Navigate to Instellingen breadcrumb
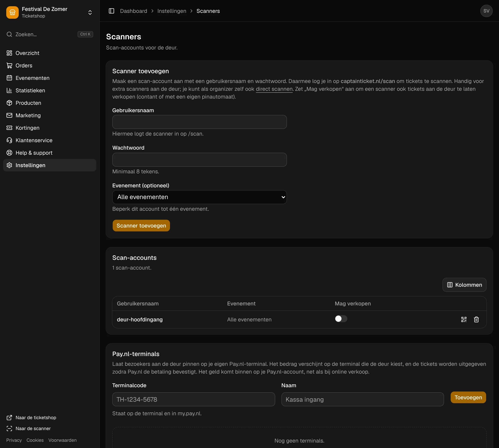 (x=172, y=11)
